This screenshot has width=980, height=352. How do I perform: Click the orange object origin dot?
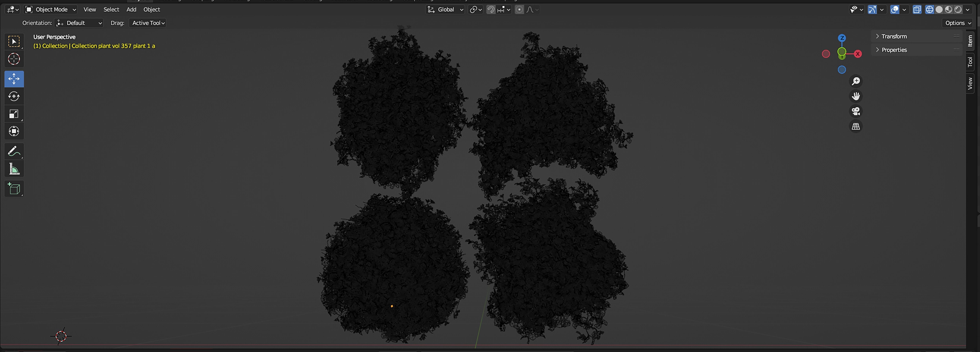point(391,306)
